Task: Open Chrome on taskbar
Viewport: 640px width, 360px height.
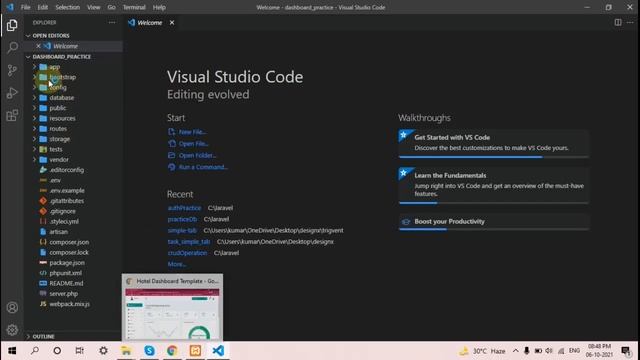Action: click(x=172, y=351)
